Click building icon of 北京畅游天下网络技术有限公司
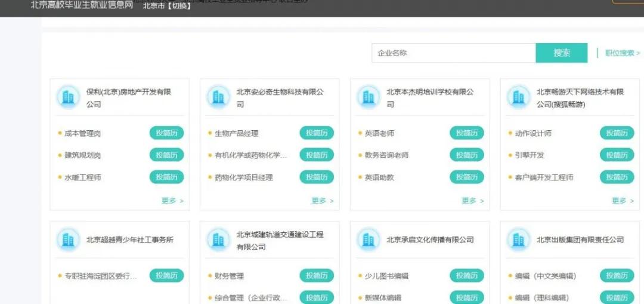 tap(519, 97)
